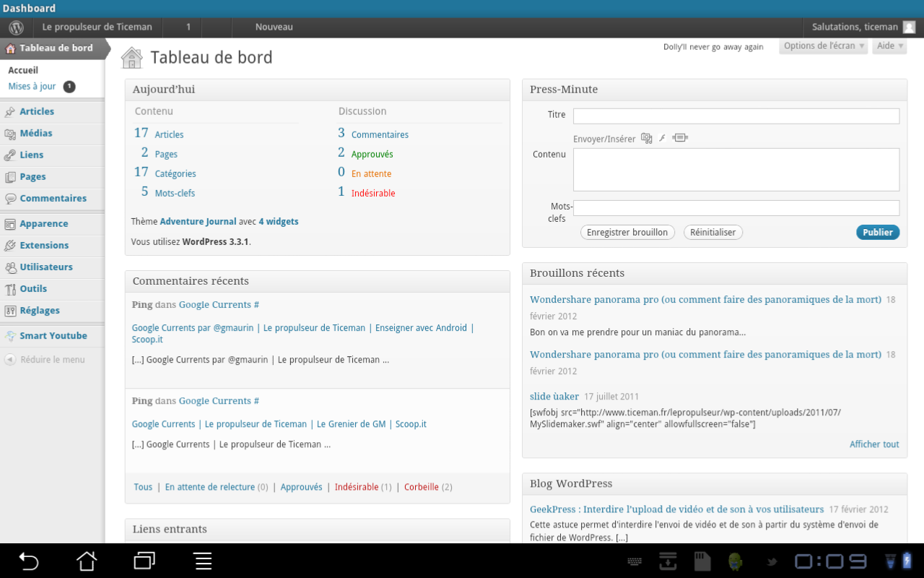924x578 pixels.
Task: Collapse the Press-Minute widget header
Action: (x=715, y=90)
